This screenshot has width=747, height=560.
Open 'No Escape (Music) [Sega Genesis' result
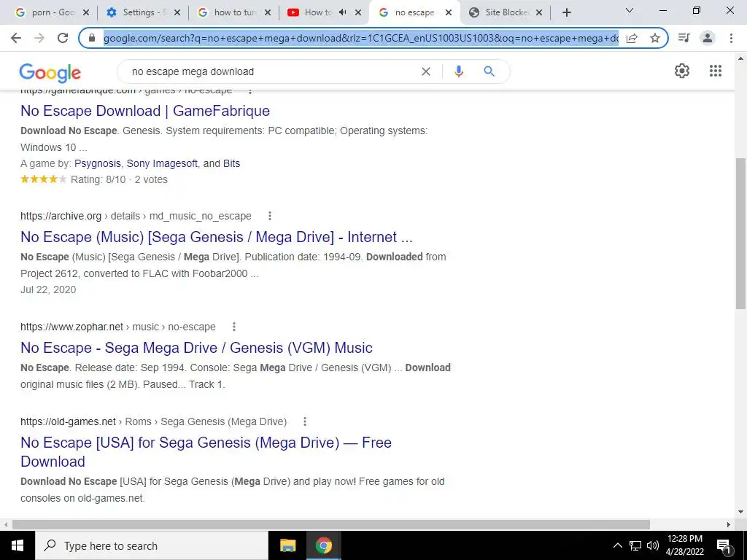pyautogui.click(x=216, y=237)
